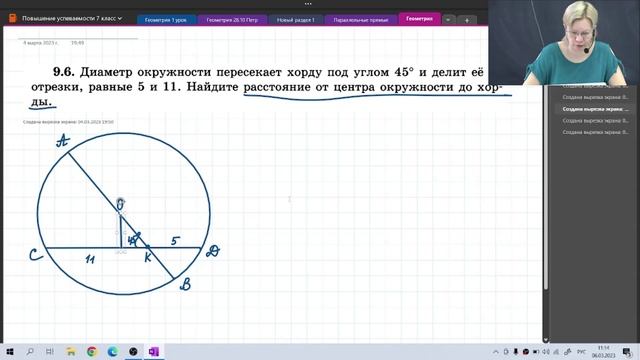Open the pen workspace icon in the tray
This screenshot has height=360, width=640.
567,351
